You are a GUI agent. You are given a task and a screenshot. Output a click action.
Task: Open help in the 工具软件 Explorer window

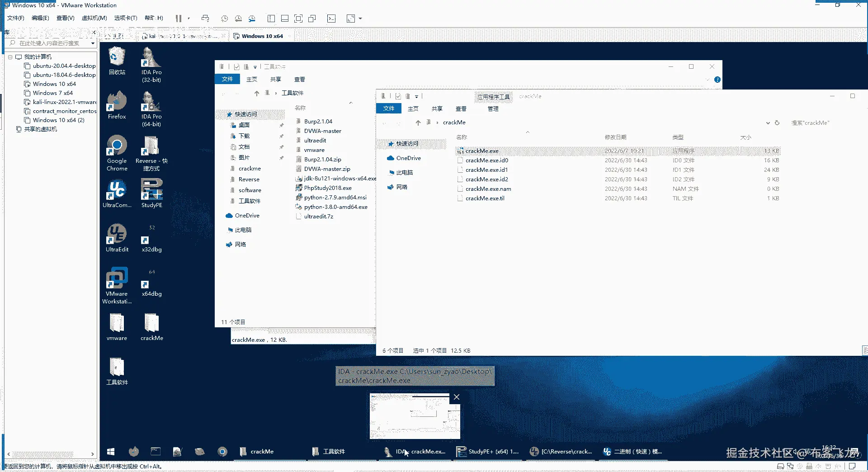pyautogui.click(x=717, y=80)
